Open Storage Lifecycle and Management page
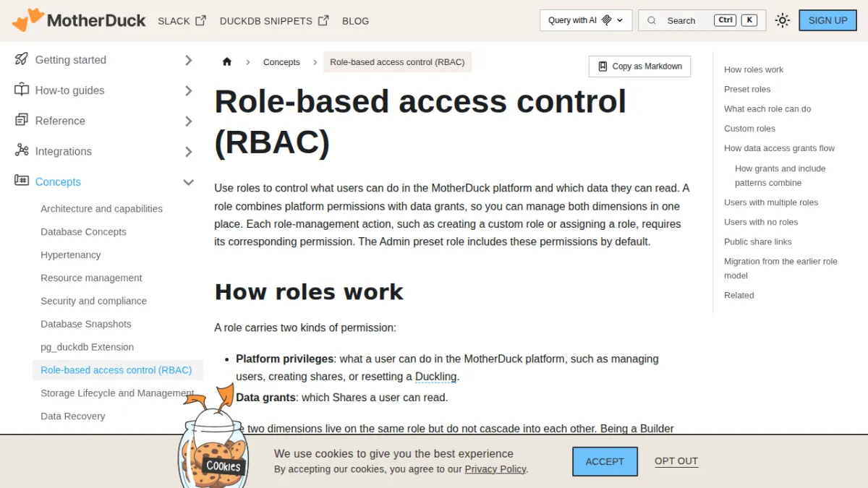The width and height of the screenshot is (868, 488). pyautogui.click(x=117, y=393)
